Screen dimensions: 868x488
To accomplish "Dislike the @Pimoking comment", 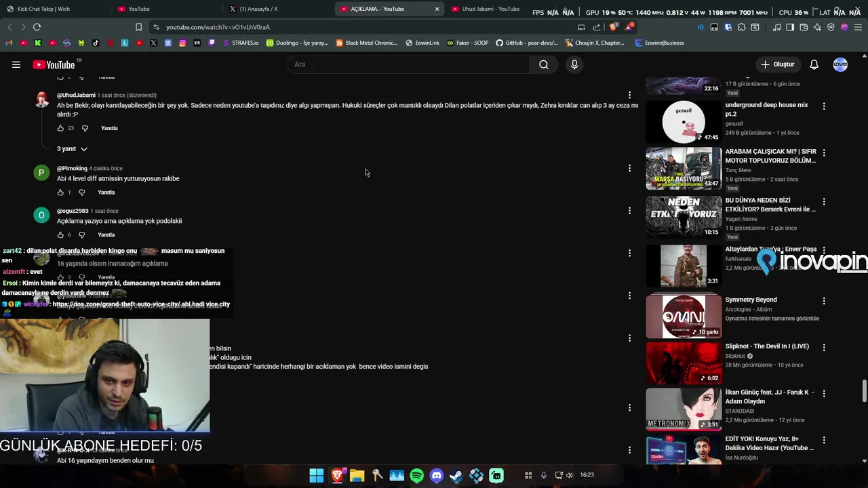I will coord(82,192).
